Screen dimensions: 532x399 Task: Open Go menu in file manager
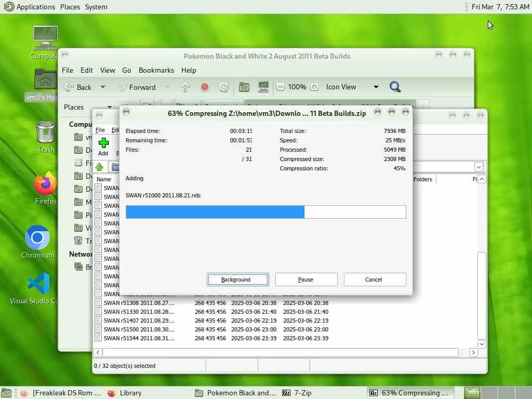[x=127, y=70]
